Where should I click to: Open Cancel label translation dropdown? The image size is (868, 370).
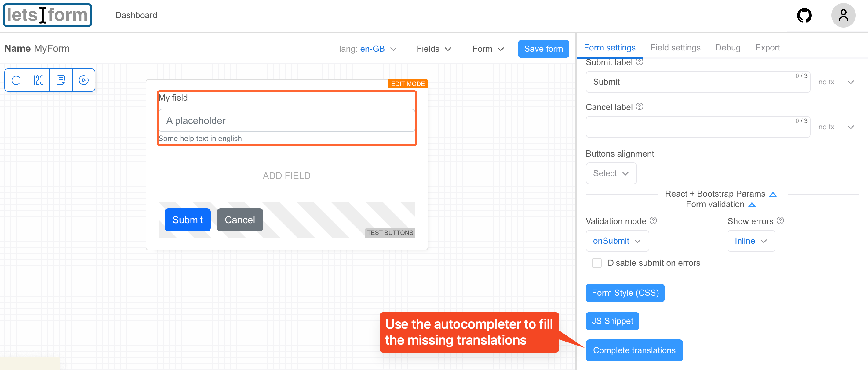[x=836, y=127]
